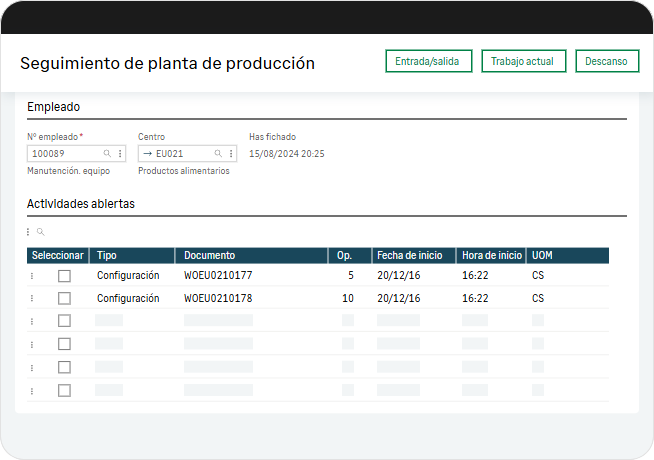Sort by Tipo column header

coord(131,255)
